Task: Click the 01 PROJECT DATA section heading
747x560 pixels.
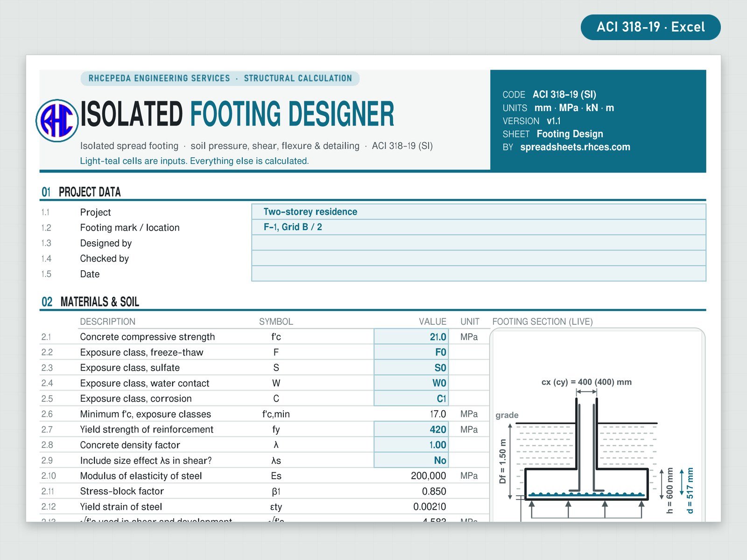Action: point(81,192)
